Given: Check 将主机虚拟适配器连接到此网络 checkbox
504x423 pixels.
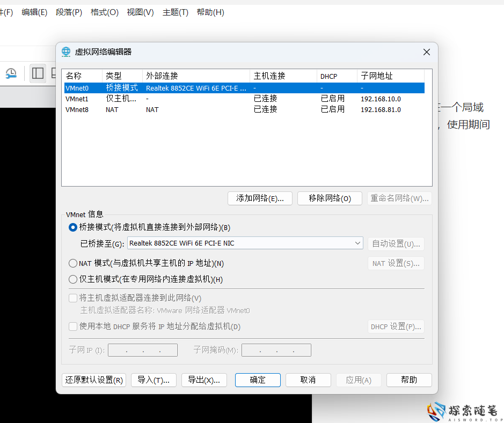Looking at the screenshot, I should (72, 298).
